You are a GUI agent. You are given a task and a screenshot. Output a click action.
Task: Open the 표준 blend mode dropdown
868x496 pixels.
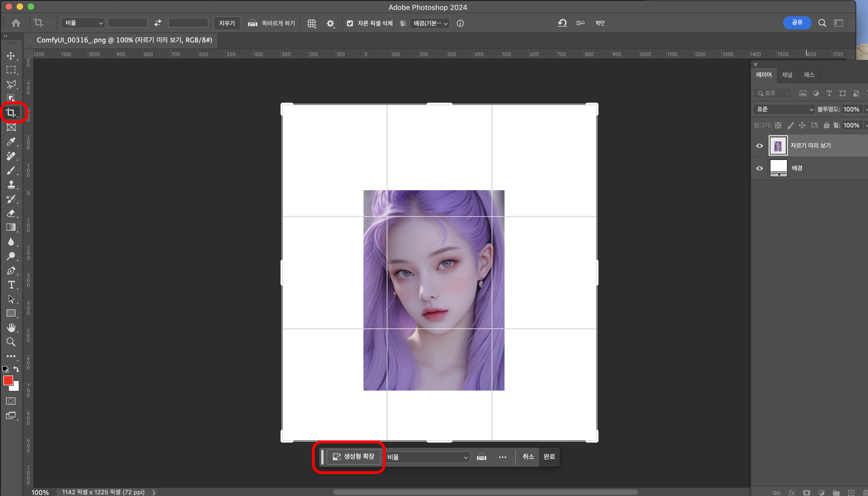(x=784, y=109)
